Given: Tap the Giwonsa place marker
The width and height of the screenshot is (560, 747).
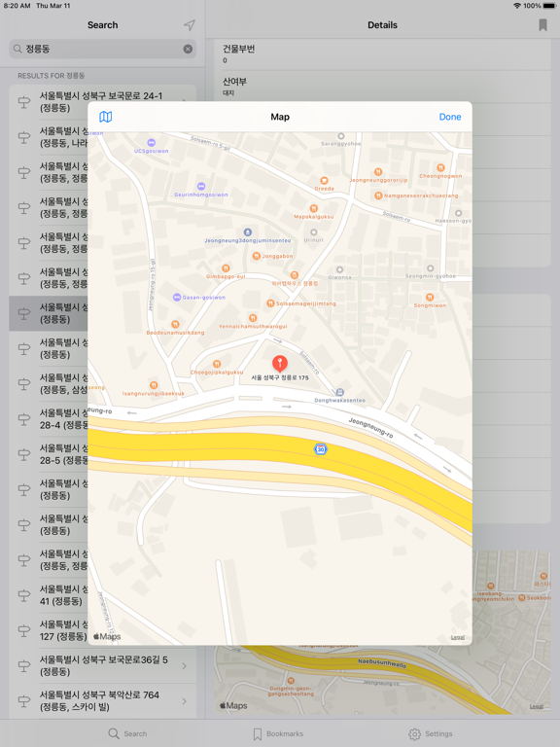Looking at the screenshot, I should click(x=339, y=269).
